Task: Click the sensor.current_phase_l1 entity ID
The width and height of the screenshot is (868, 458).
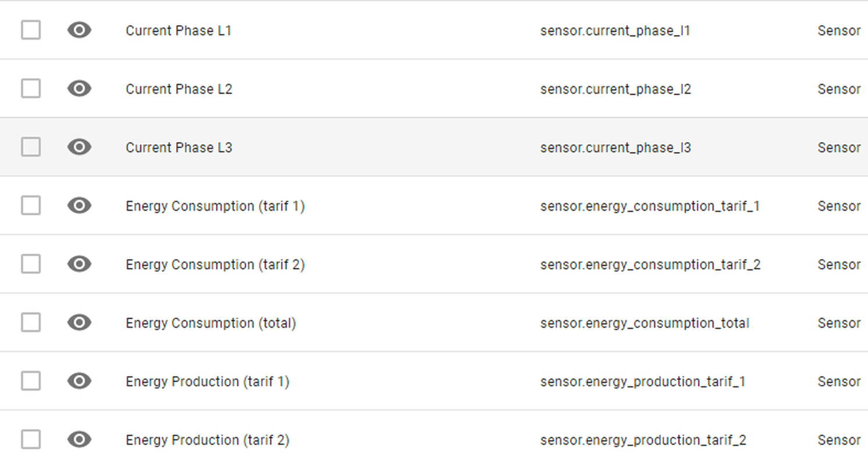Action: [615, 31]
